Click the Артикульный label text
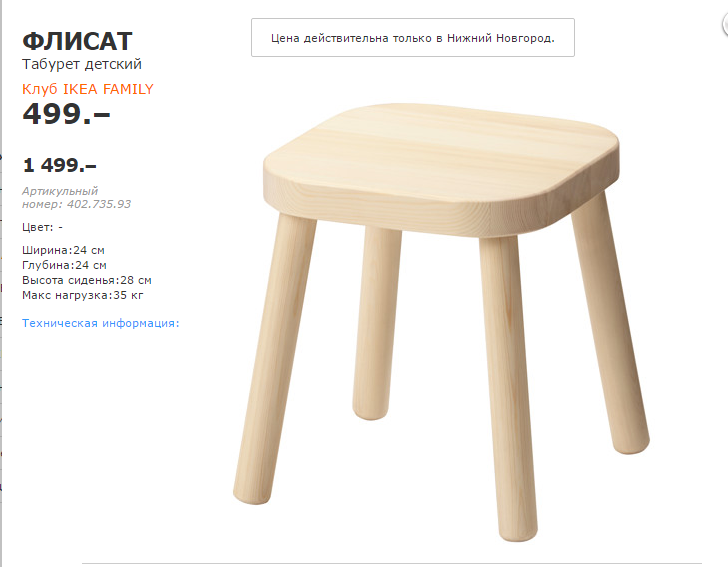This screenshot has height=567, width=728. 60,191
